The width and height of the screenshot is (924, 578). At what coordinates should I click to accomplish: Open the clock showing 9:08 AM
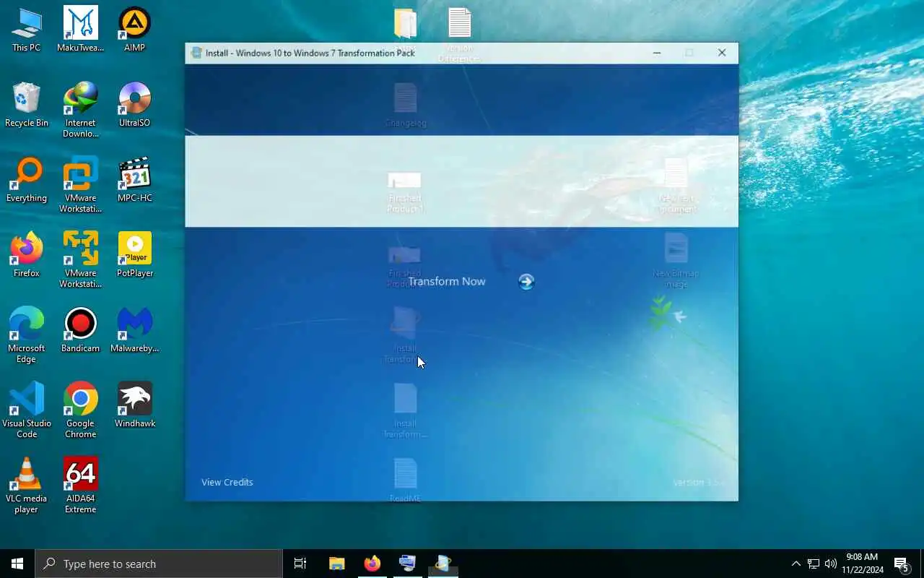click(x=863, y=564)
